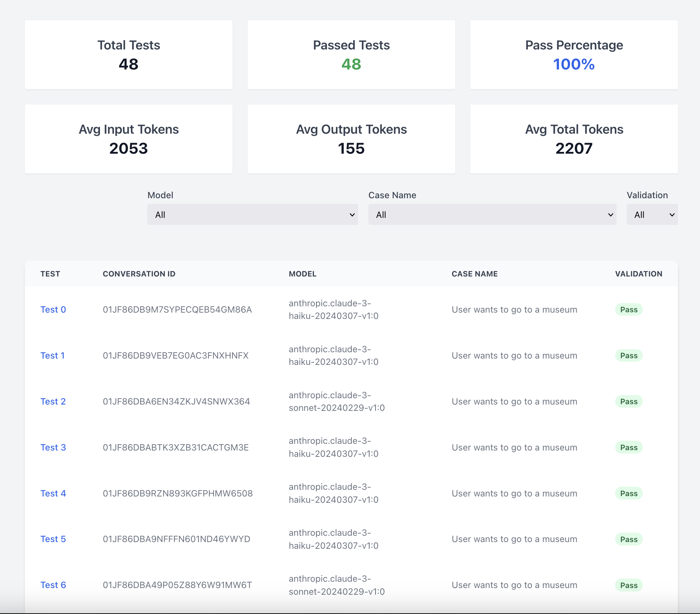700x614 pixels.
Task: Select conversation ID 01JF86DB9RZN893KGFPHMW6508
Action: [x=178, y=493]
